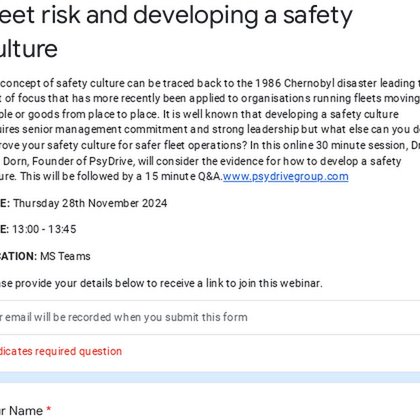
Task: Click the date 'Thursday 28th November 2024'
Action: coord(90,203)
